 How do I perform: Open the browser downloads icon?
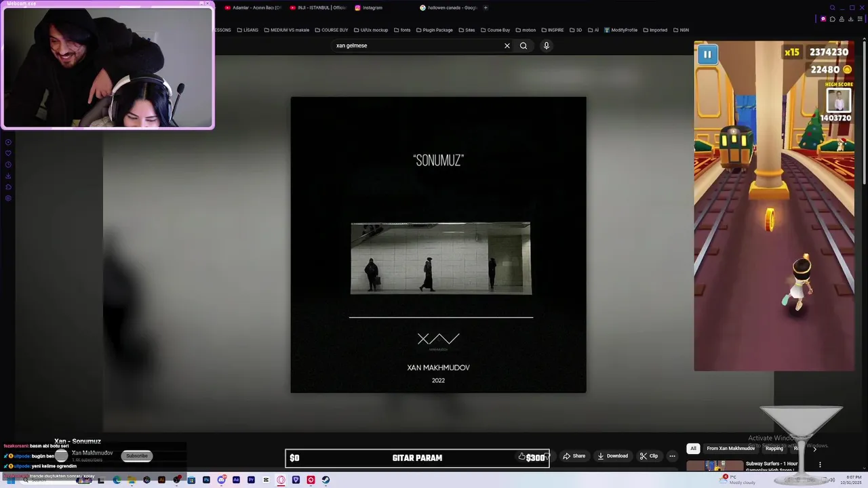[850, 19]
